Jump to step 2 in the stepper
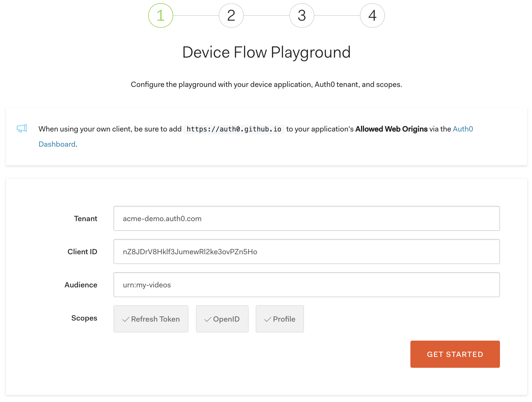This screenshot has height=402, width=532. tap(231, 15)
